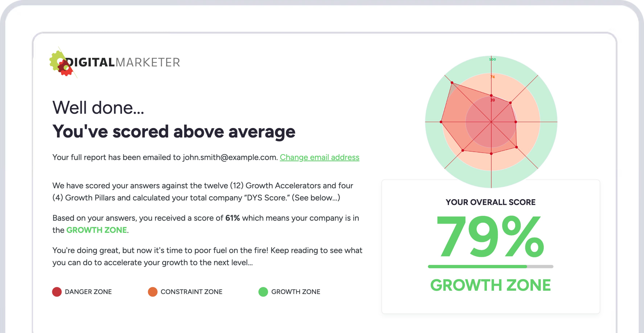Click the 100 label on the radar chart
This screenshot has width=644, height=333.
pos(493,59)
